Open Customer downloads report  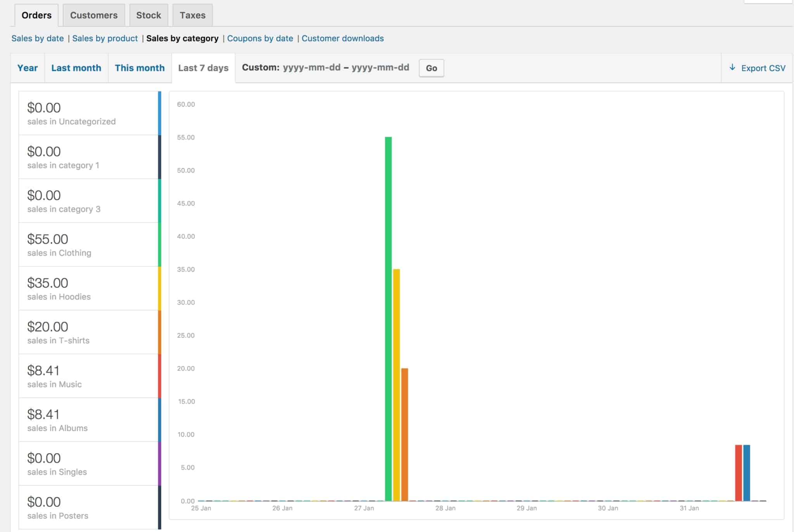[343, 38]
